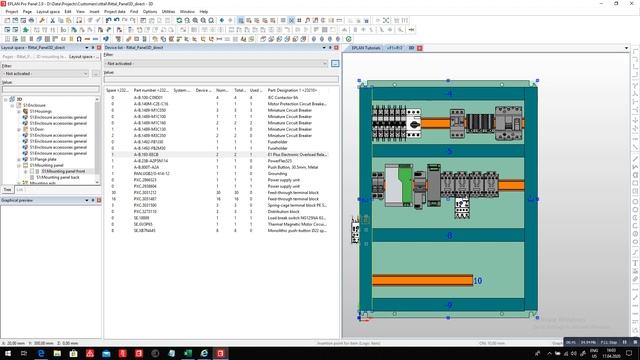Open the Layout space menu
Viewport: 640px width, 360px height.
coord(48,12)
